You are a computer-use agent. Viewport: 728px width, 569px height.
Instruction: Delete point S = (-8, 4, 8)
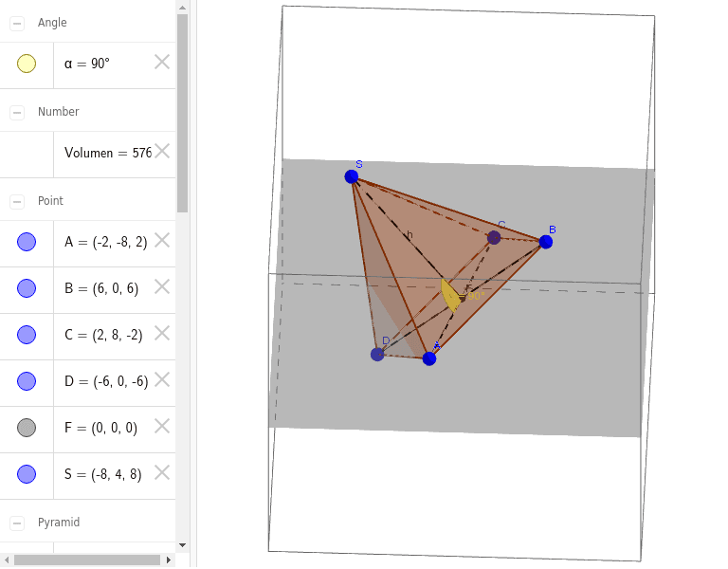pyautogui.click(x=162, y=472)
